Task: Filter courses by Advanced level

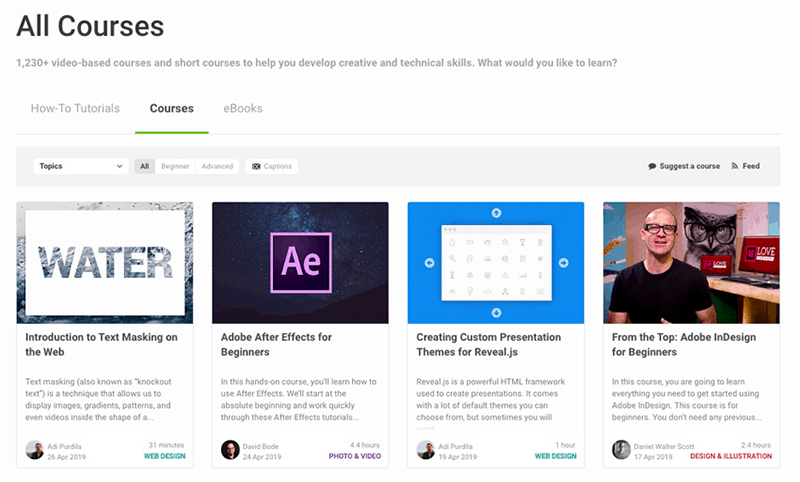Action: pyautogui.click(x=217, y=166)
